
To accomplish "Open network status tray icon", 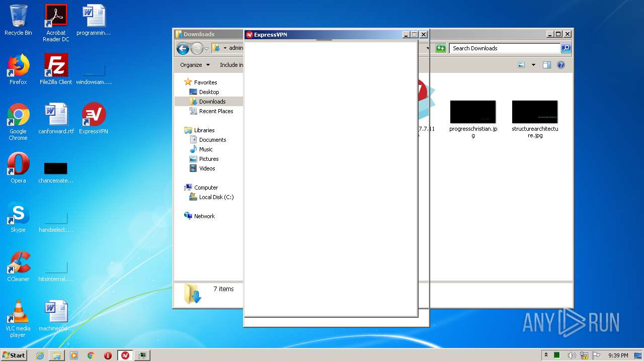I will (584, 355).
